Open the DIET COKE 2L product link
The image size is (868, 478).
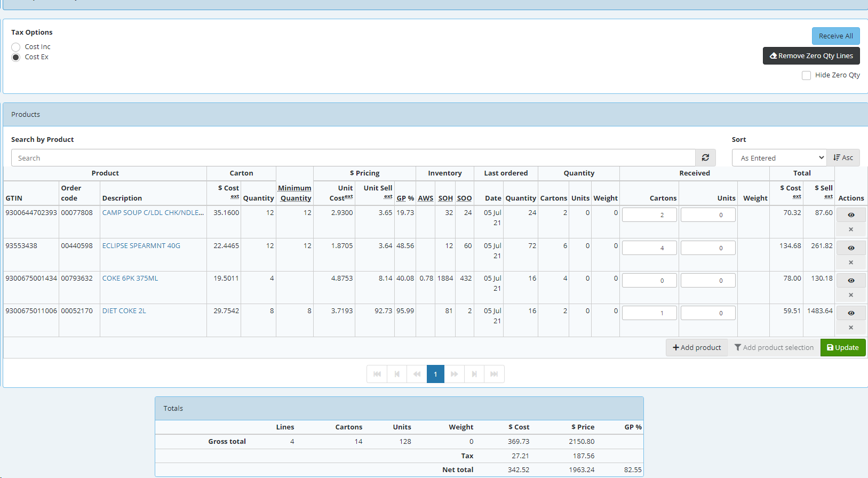(124, 310)
